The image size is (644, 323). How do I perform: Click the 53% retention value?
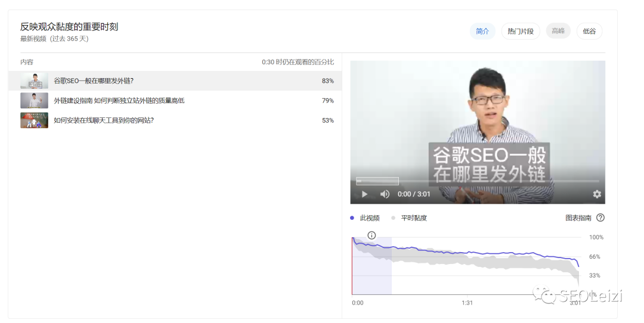point(328,120)
